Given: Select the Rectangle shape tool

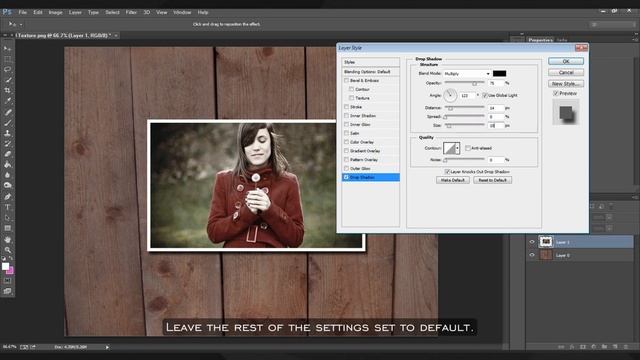Looking at the screenshot, I should 7,229.
